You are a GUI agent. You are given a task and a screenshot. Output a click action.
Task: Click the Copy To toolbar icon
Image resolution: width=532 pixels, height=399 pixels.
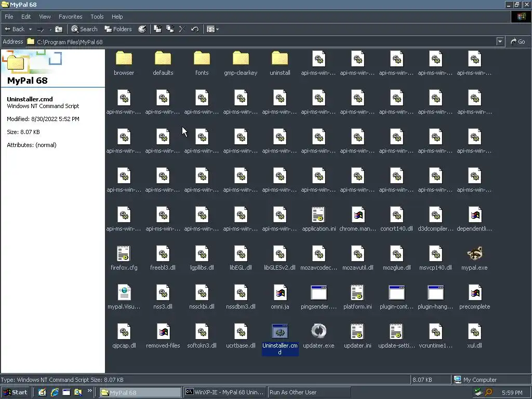(x=170, y=29)
